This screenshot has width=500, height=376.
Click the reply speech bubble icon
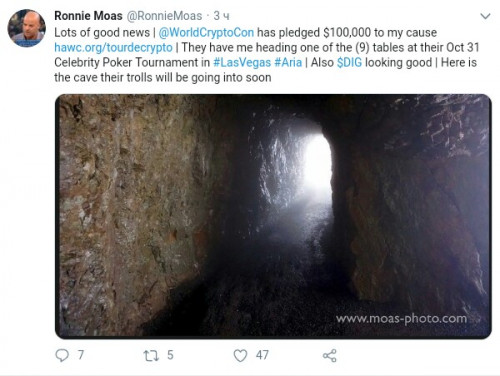pos(62,355)
